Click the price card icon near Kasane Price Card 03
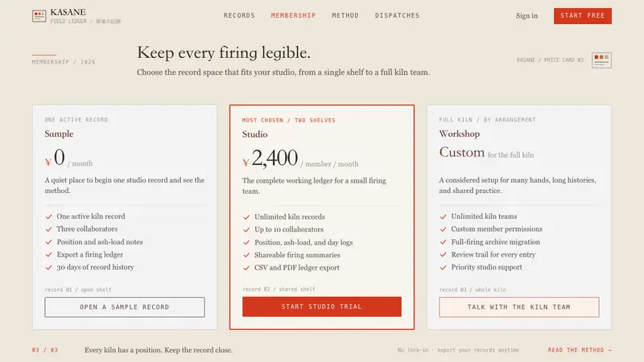The width and height of the screenshot is (644, 362). point(601,60)
